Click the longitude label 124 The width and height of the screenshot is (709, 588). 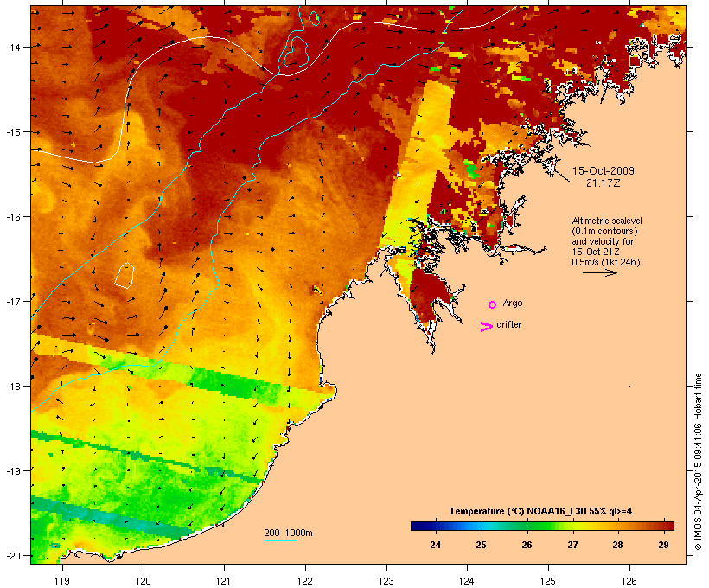point(467,581)
